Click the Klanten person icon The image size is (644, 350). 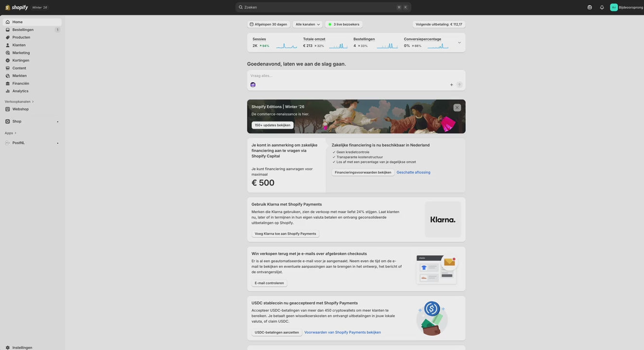coord(8,45)
